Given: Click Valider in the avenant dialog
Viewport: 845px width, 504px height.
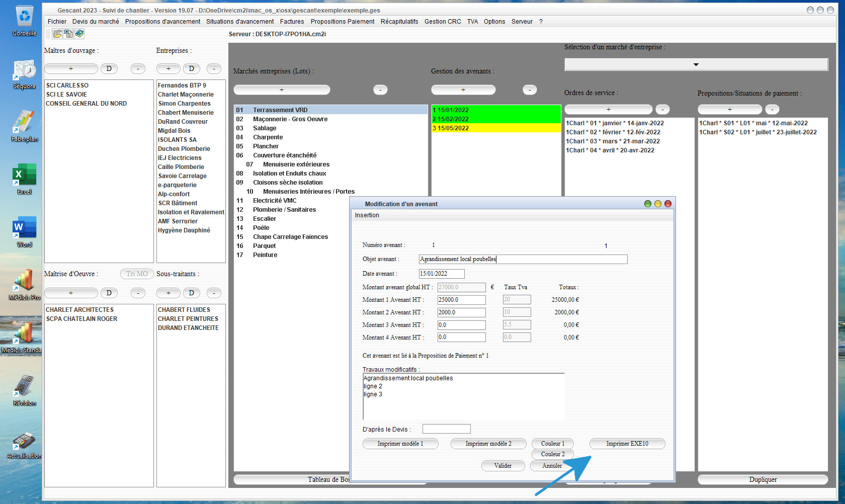Looking at the screenshot, I should pos(503,466).
